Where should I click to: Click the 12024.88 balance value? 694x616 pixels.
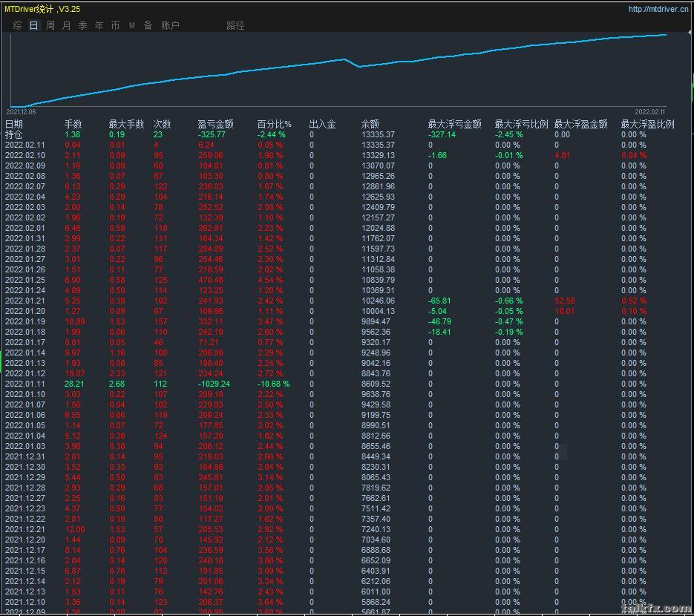point(379,228)
